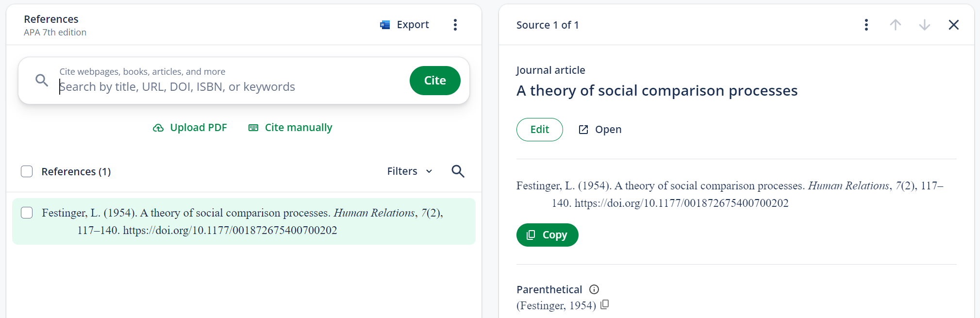Image resolution: width=980 pixels, height=318 pixels.
Task: Focus the citation search input field
Action: (228, 87)
